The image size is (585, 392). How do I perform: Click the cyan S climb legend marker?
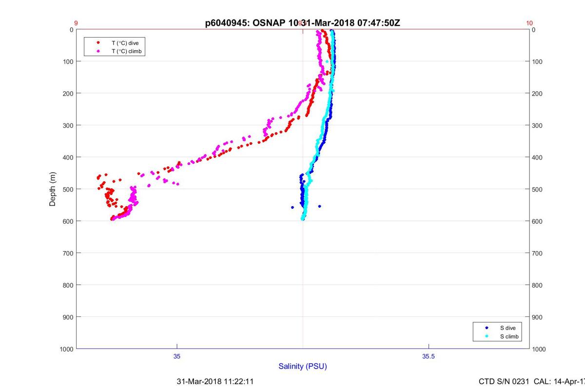tap(487, 336)
